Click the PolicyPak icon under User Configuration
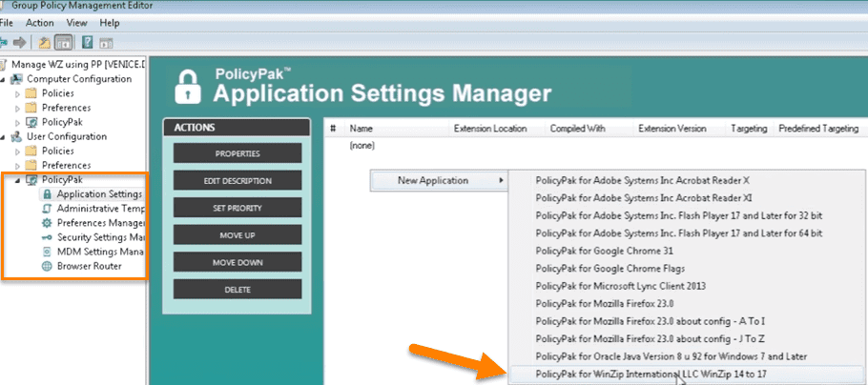Image resolution: width=868 pixels, height=385 pixels. tap(31, 180)
